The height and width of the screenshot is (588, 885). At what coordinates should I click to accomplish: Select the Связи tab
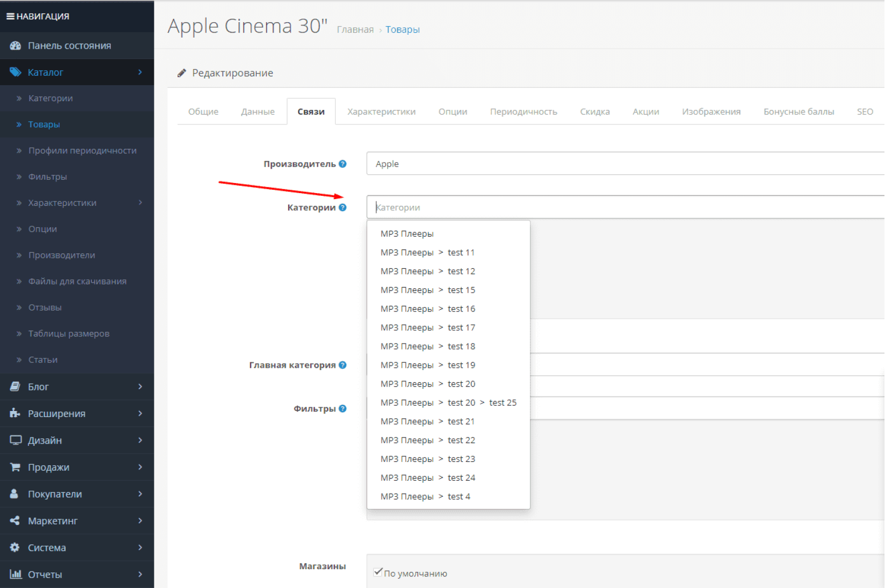point(311,112)
